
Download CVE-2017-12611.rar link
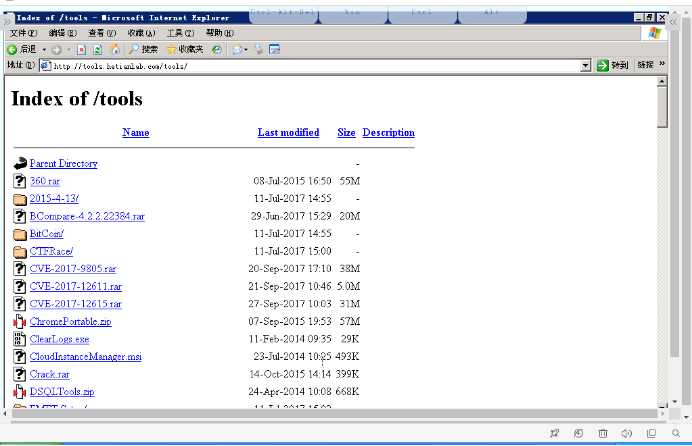point(76,286)
